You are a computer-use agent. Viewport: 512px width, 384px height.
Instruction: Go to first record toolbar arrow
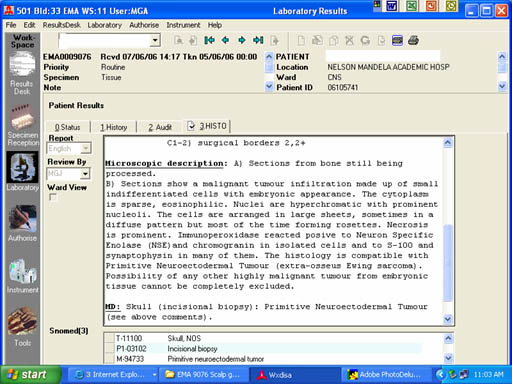(209, 40)
